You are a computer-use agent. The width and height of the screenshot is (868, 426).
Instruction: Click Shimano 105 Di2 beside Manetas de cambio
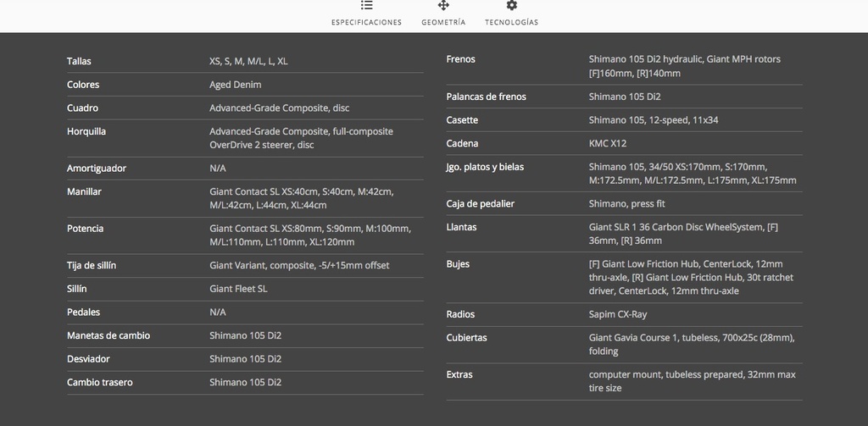coord(245,335)
